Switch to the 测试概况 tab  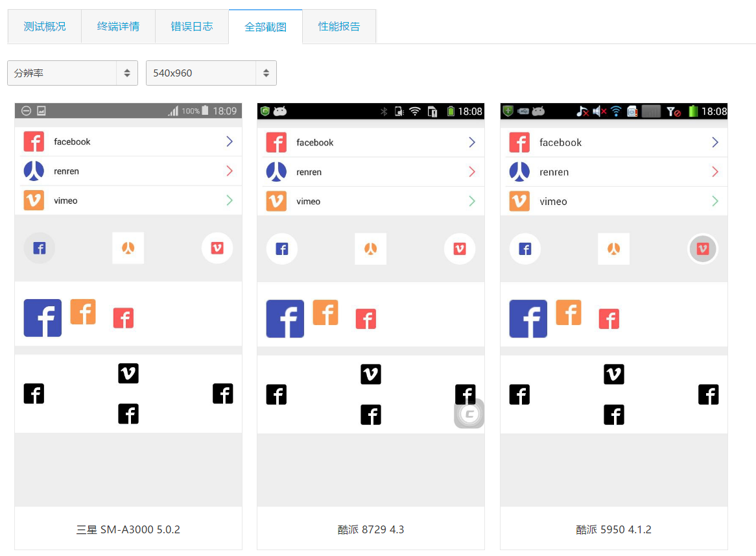tap(44, 27)
